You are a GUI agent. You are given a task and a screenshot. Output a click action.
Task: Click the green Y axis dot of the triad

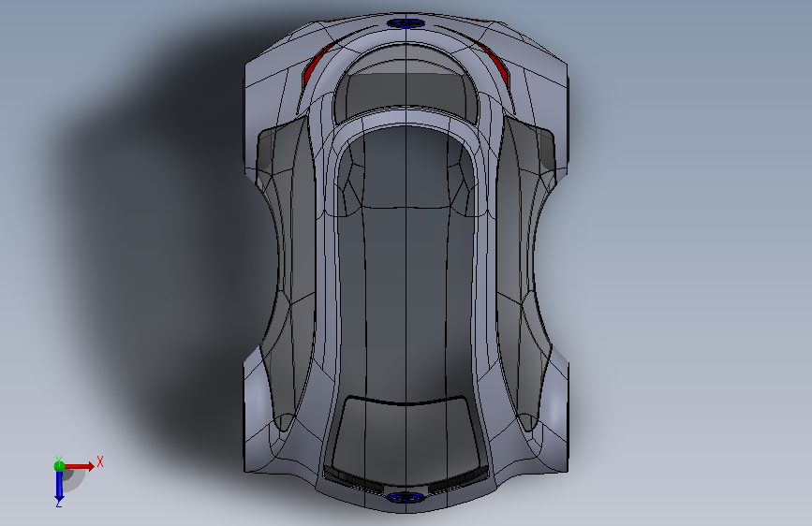[x=59, y=466]
